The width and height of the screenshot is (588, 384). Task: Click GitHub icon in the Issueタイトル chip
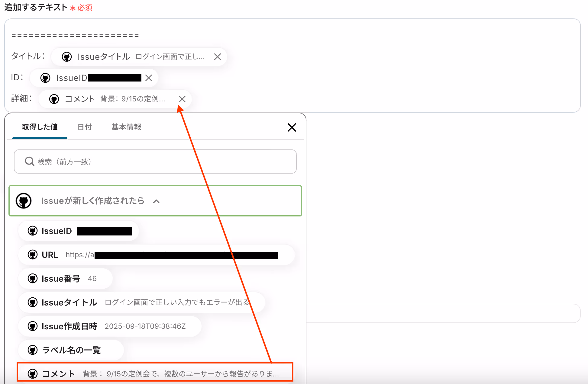click(66, 57)
